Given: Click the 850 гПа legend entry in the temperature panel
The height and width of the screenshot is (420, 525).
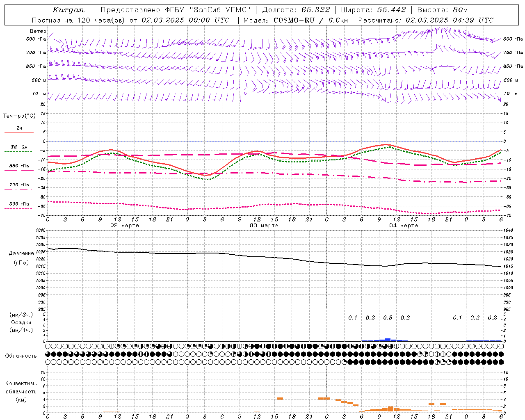Looking at the screenshot, I should [x=19, y=166].
